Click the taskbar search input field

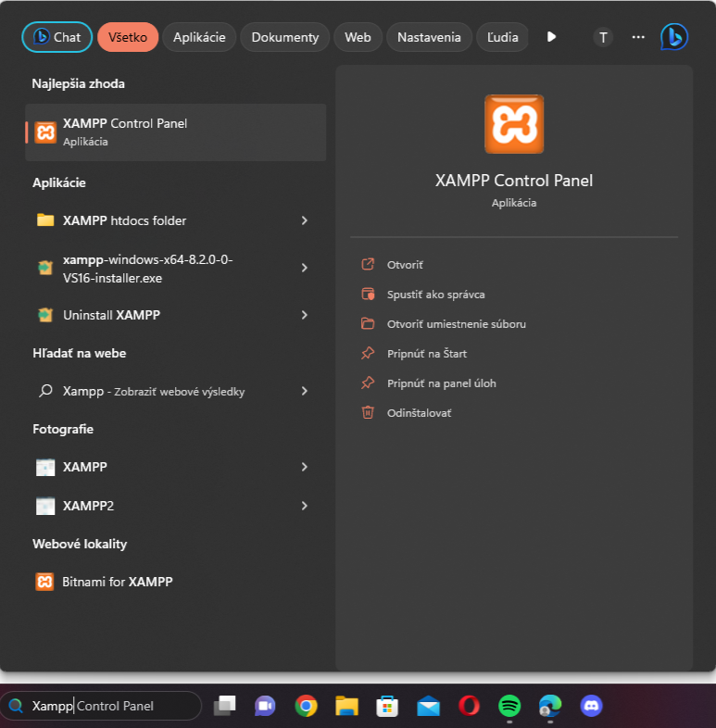111,706
